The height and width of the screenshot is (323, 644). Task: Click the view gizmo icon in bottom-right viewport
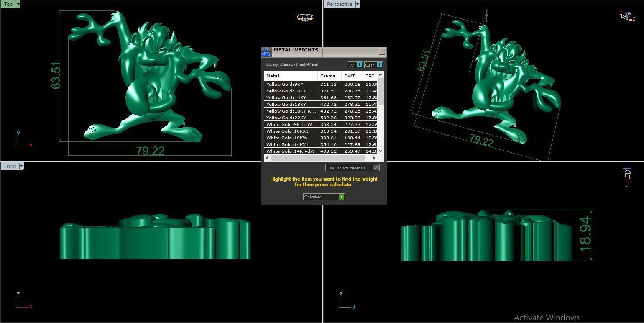pos(627,177)
